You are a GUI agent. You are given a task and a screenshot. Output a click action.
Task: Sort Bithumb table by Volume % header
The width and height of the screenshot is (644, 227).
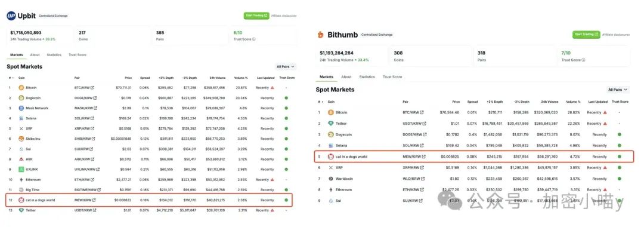click(573, 102)
